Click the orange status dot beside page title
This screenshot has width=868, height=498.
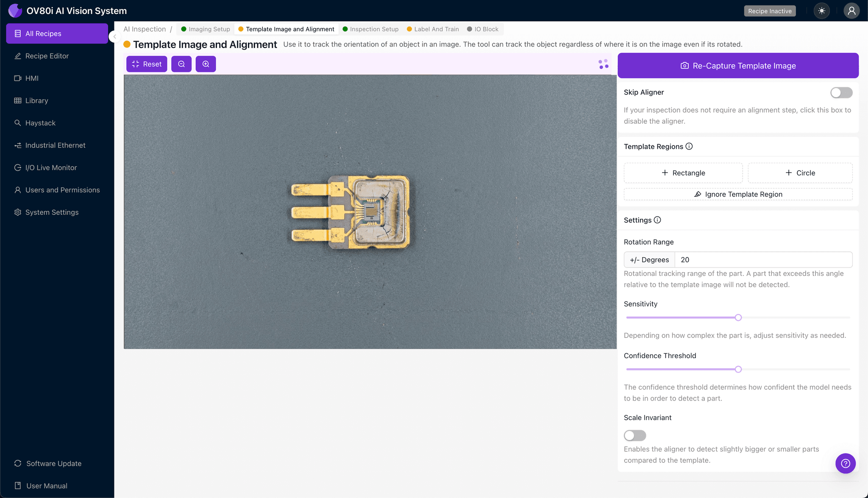click(x=127, y=45)
